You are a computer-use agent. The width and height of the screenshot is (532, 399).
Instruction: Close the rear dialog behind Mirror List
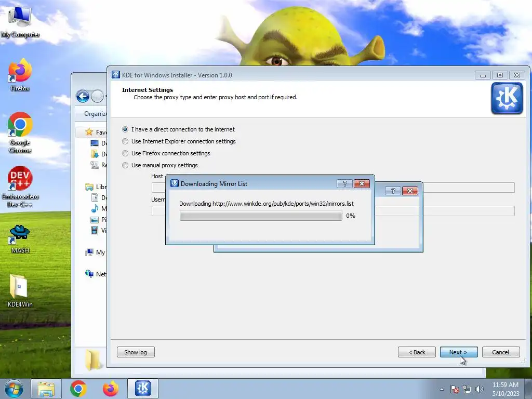click(410, 191)
